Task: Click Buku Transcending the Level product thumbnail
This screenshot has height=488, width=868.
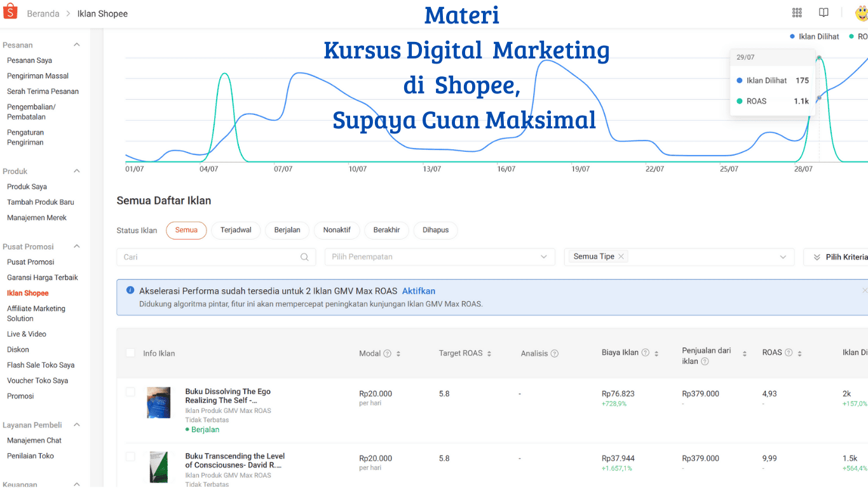Action: (x=158, y=468)
